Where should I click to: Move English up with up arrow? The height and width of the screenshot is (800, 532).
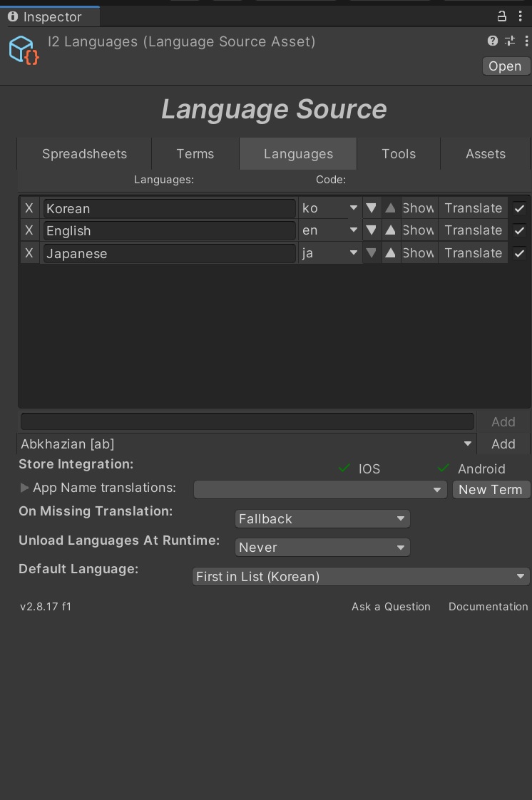pyautogui.click(x=390, y=230)
